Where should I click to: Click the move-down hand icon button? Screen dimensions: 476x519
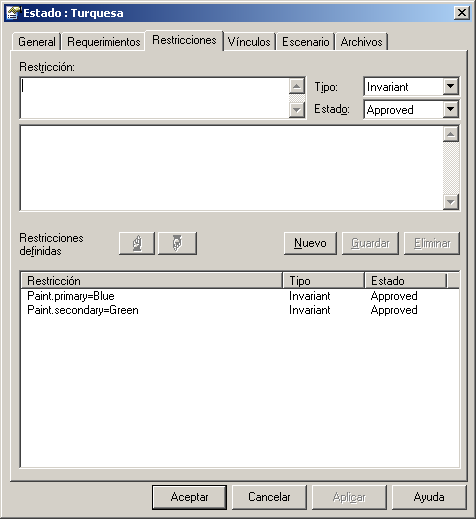click(x=177, y=243)
